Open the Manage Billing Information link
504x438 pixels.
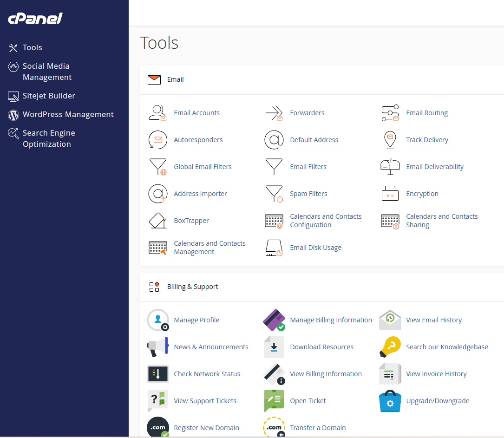331,320
